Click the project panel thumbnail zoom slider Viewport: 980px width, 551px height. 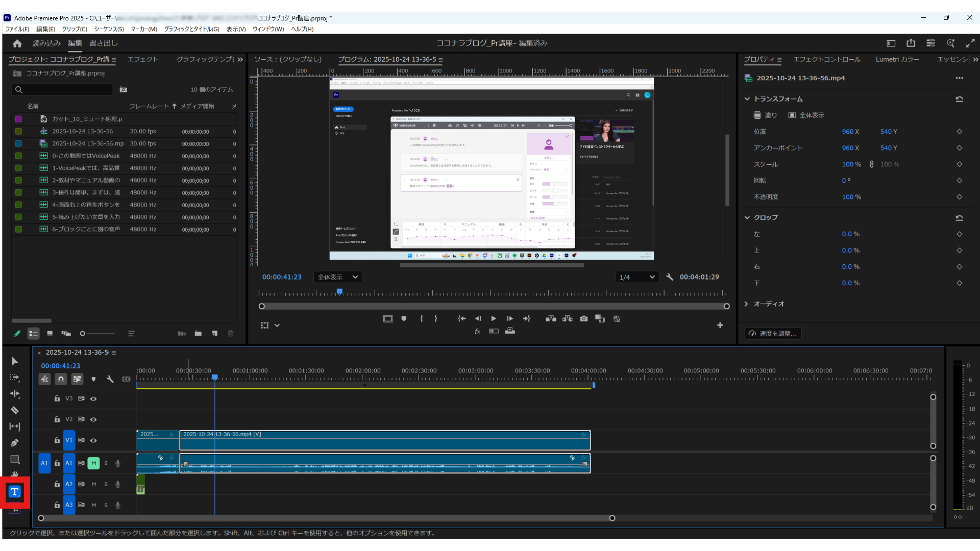[x=83, y=334]
